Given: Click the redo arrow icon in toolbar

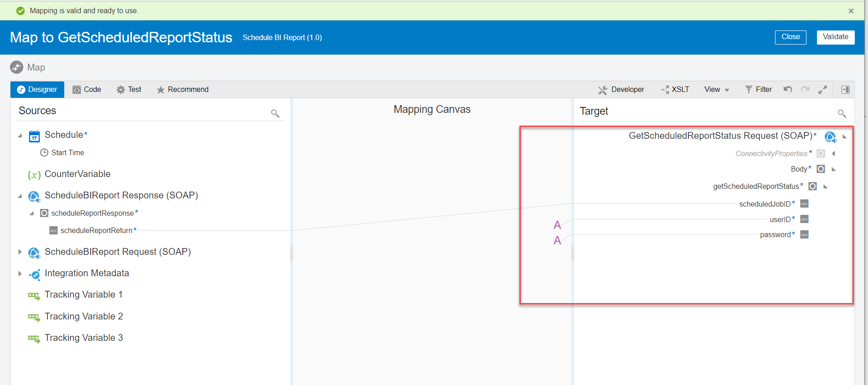Looking at the screenshot, I should coord(805,89).
